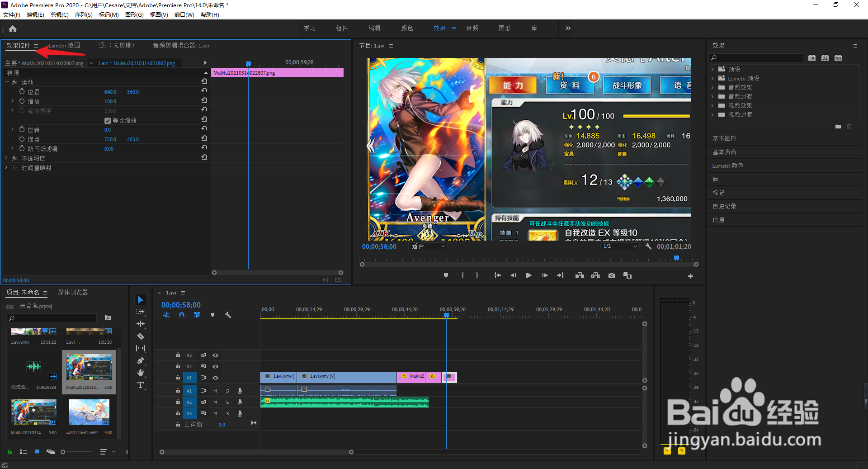Viewport: 868px width, 469px height.
Task: Go to In point in program monitor
Action: (x=497, y=275)
